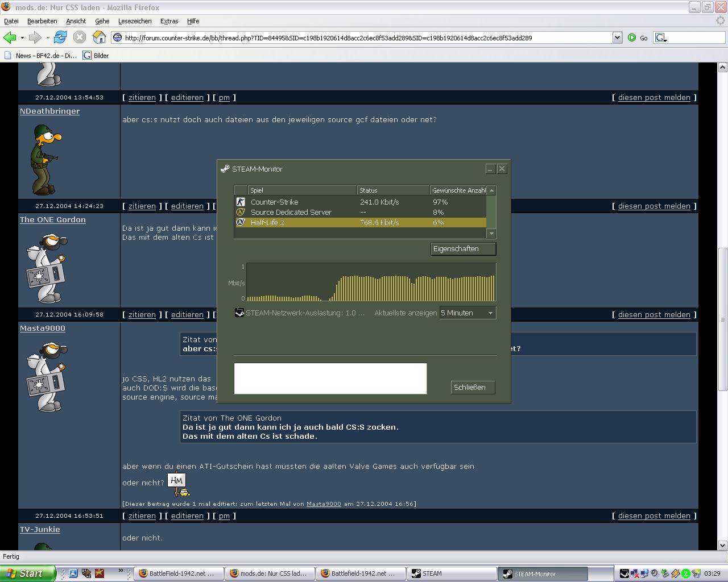
Task: Open the Masta9000 username link above avatar
Action: pyautogui.click(x=43, y=329)
